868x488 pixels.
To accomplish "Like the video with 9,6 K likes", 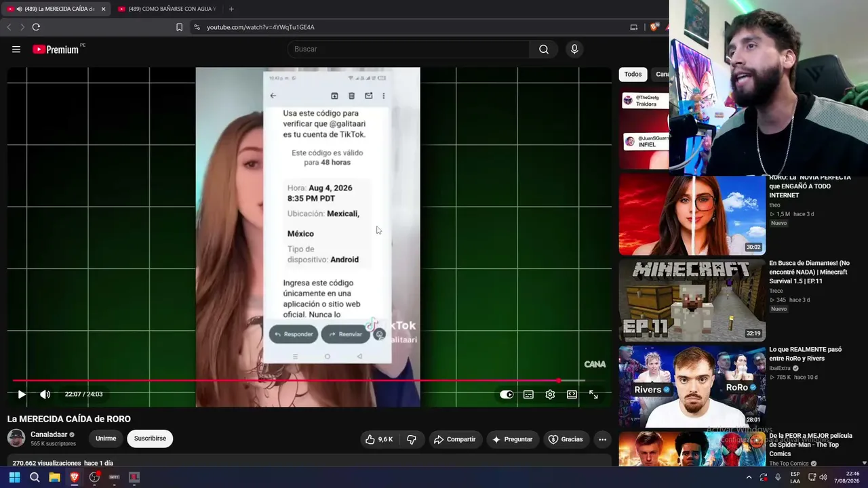I will (x=378, y=439).
